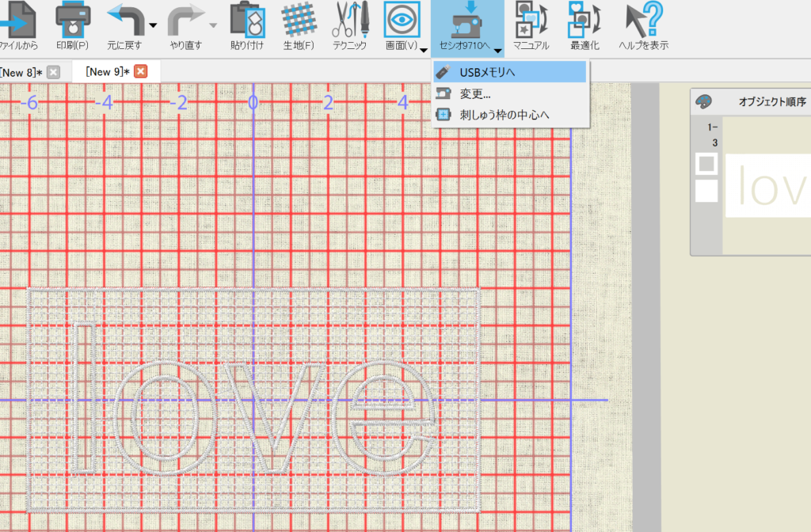The width and height of the screenshot is (811, 532).
Task: Close the [New 9] tab
Action: tap(140, 72)
